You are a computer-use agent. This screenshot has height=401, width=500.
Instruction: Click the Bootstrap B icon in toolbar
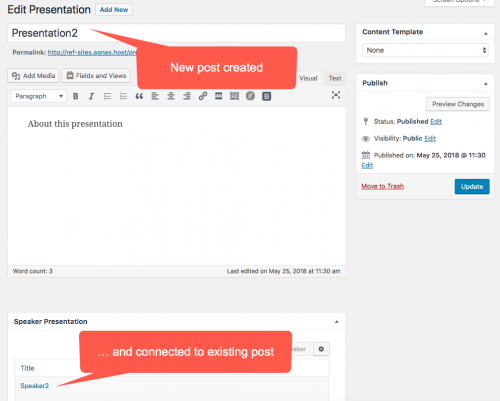[x=266, y=96]
